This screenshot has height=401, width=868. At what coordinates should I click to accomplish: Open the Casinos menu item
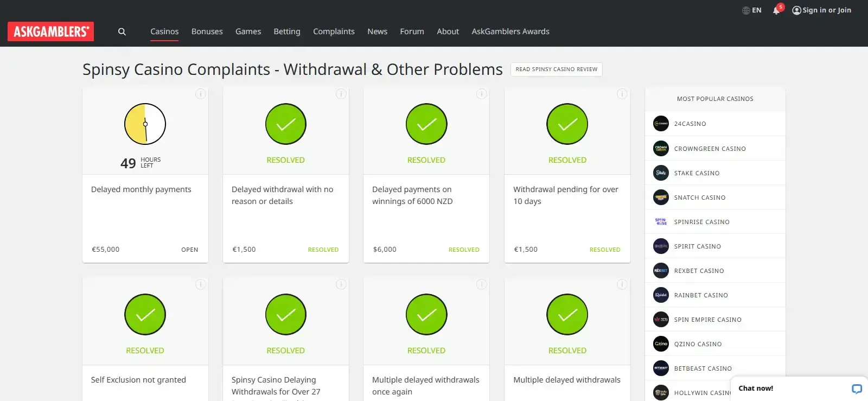(164, 31)
